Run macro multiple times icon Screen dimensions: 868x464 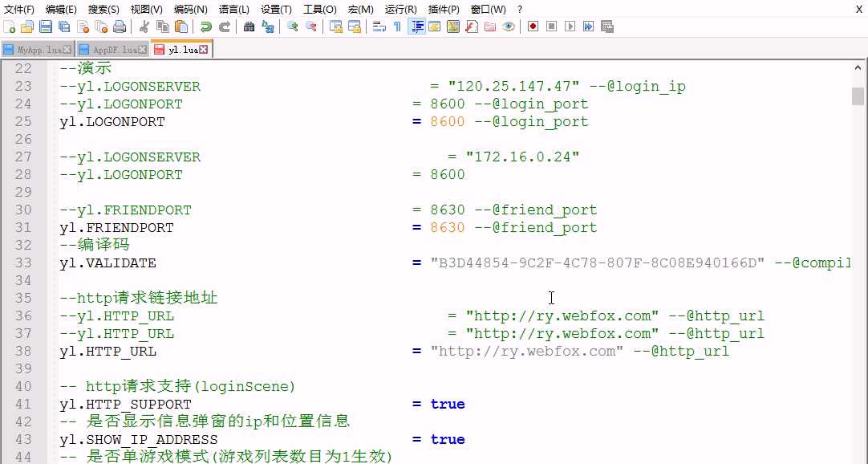[589, 26]
